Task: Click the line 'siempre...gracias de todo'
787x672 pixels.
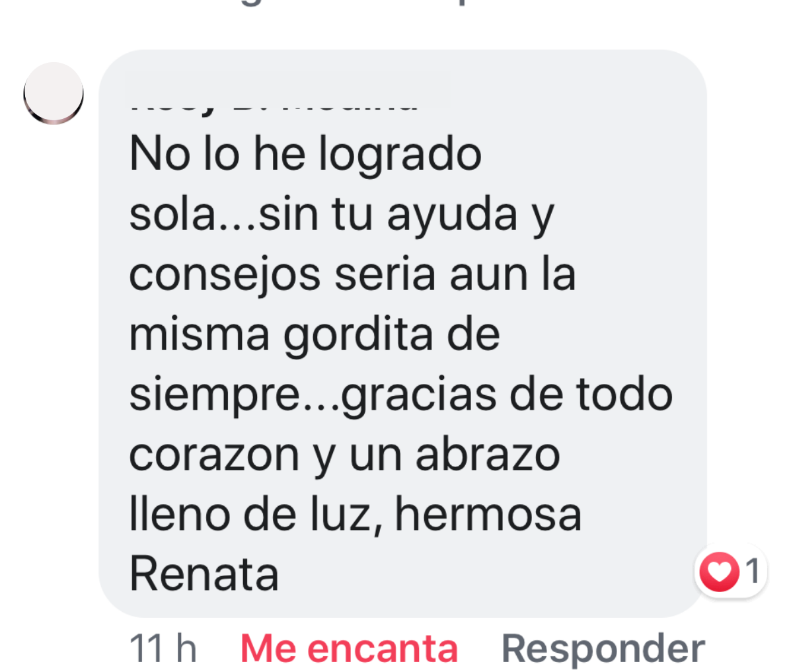Action: (x=401, y=396)
